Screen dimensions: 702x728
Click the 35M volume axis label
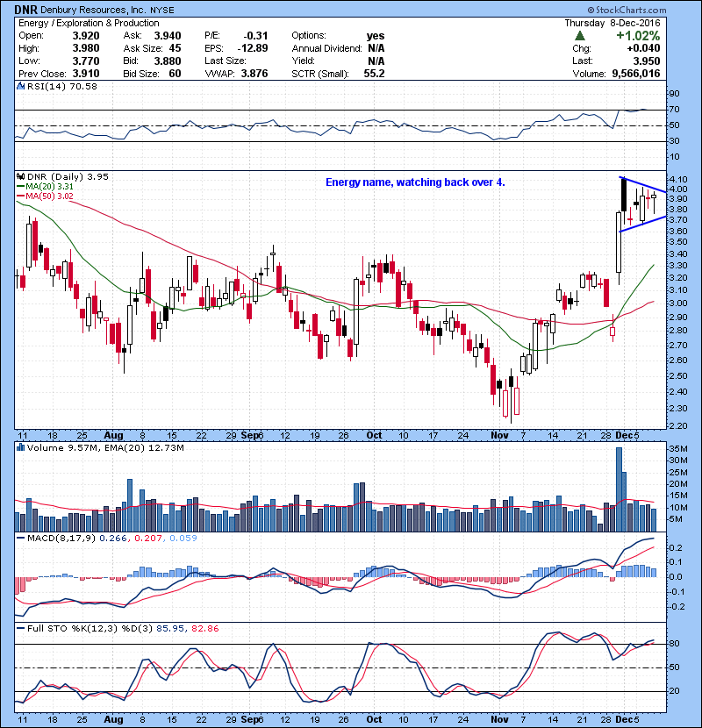pos(678,448)
